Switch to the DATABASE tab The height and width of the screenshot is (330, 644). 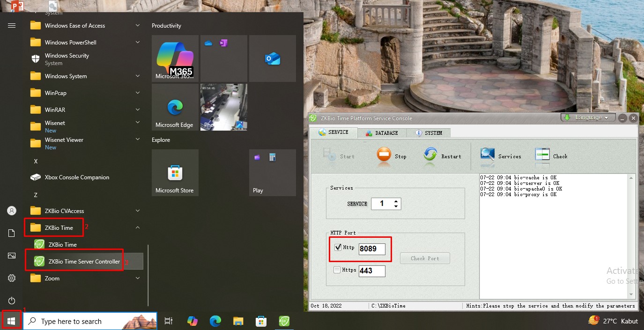coord(382,133)
